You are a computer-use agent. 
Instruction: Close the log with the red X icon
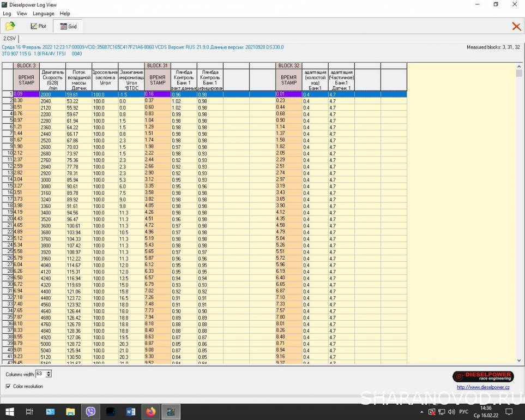(x=516, y=26)
